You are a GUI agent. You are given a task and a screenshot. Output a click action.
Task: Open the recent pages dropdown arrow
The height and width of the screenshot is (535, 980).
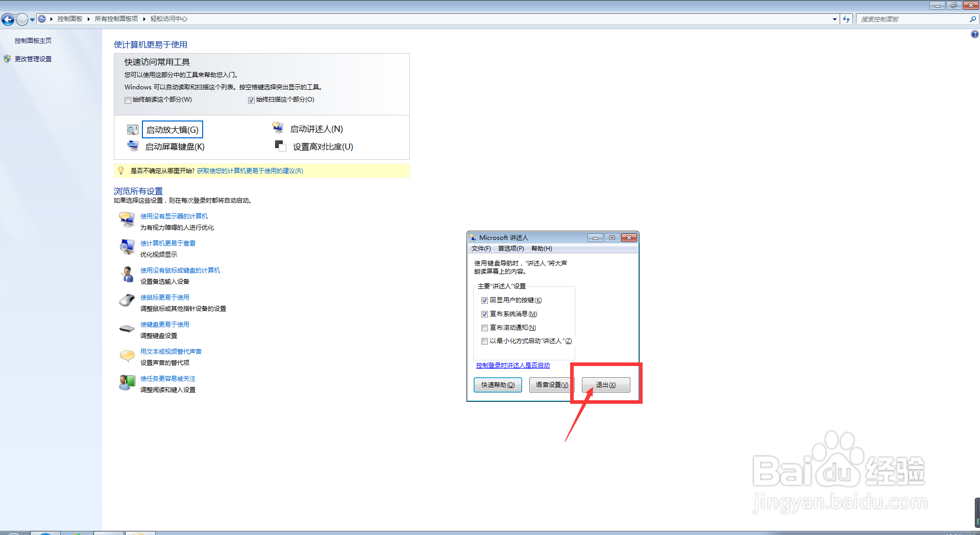32,19
